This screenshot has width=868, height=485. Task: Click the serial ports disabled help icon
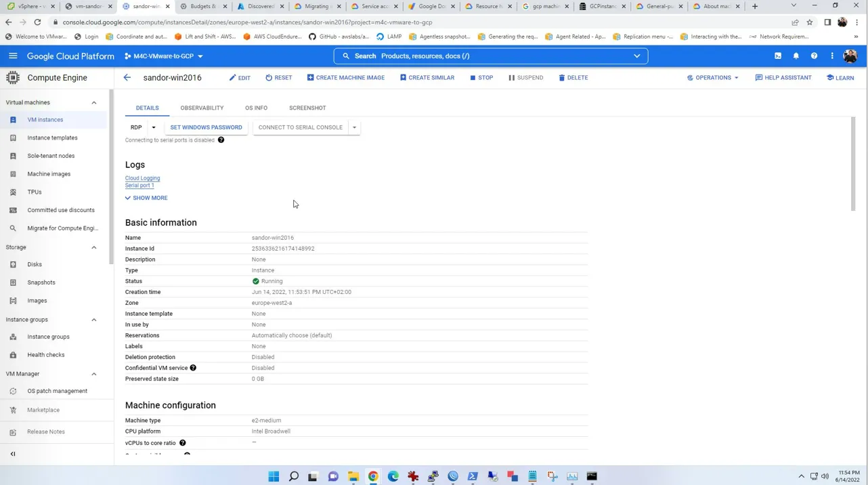click(221, 140)
